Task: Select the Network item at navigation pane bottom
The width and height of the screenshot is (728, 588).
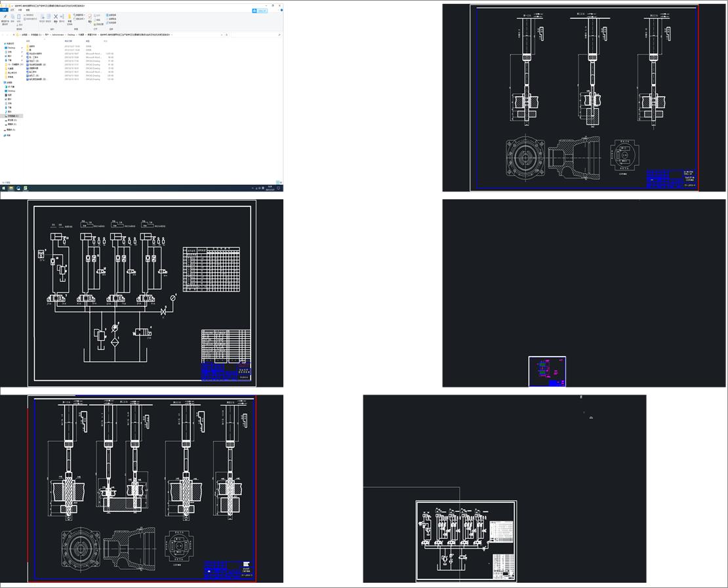Action: (7, 136)
